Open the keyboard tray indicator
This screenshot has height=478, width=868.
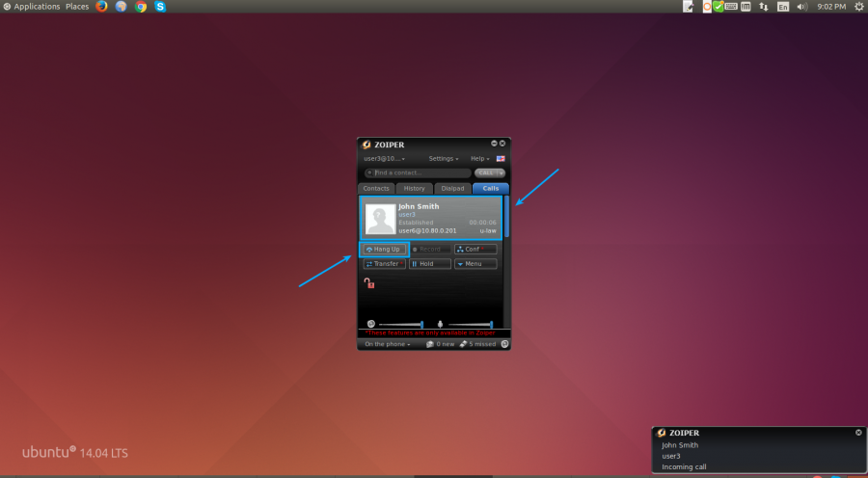pyautogui.click(x=731, y=7)
